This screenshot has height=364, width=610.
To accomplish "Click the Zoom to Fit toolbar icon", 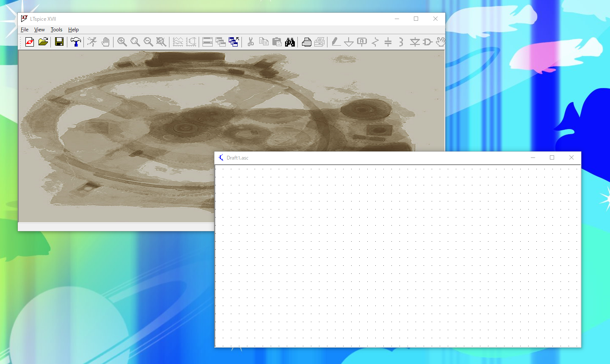I will click(161, 42).
